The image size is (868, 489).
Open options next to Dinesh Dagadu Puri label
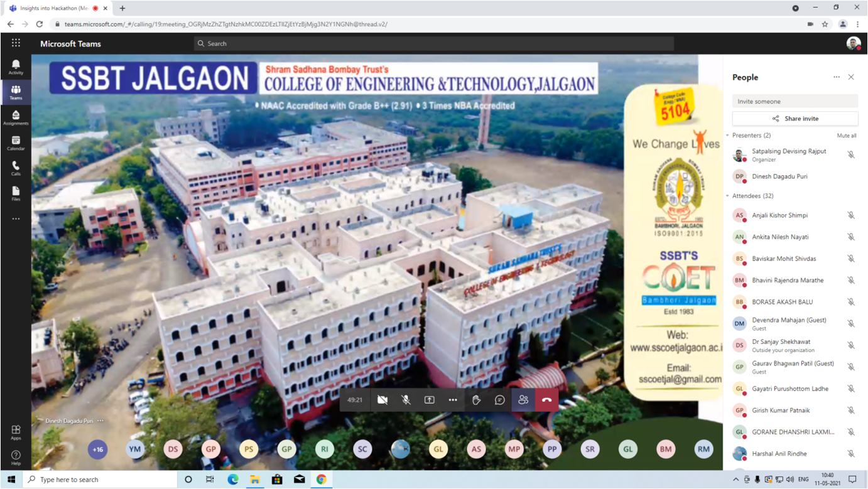pyautogui.click(x=100, y=421)
